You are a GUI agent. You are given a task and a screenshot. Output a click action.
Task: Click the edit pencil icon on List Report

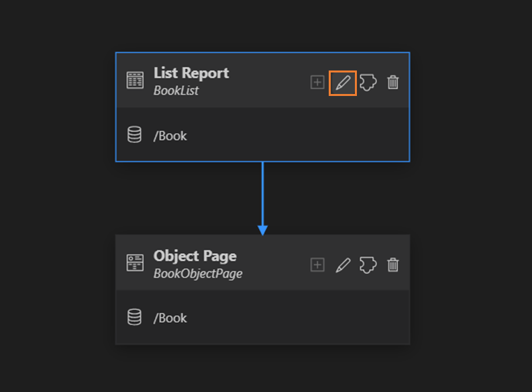tap(343, 83)
